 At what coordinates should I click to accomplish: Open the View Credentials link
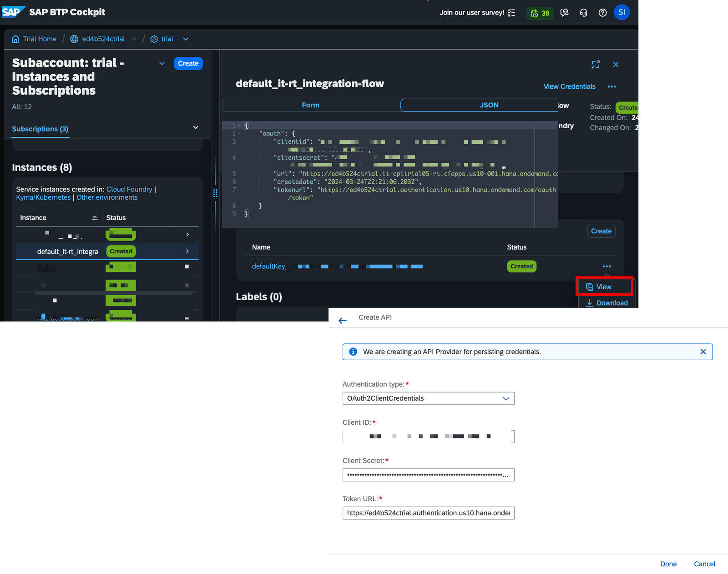pyautogui.click(x=569, y=86)
